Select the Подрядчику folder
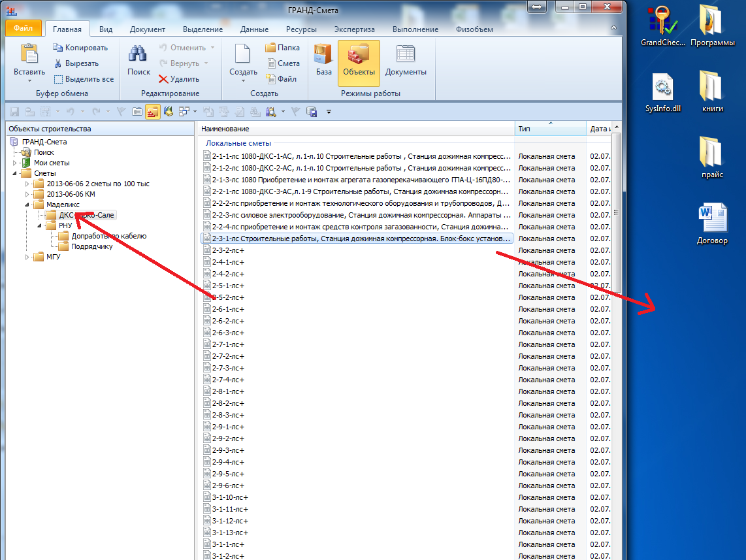Viewport: 746px width, 560px height. (x=92, y=246)
